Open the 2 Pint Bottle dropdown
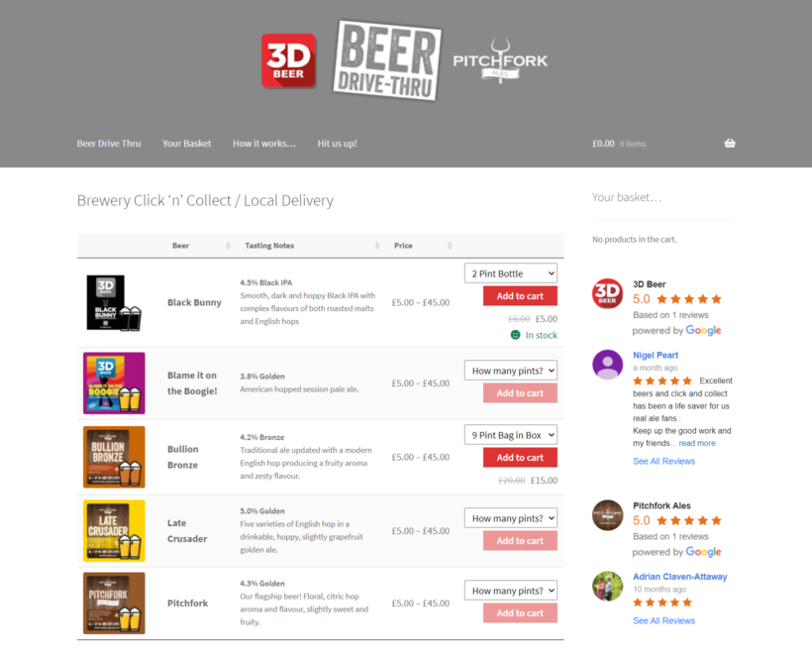Screen dimensions: 812x658 [x=511, y=274]
